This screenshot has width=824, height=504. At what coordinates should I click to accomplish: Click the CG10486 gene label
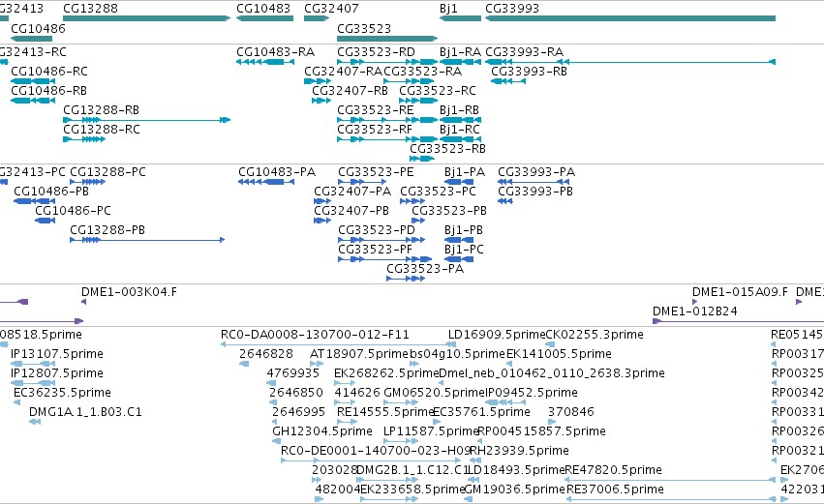point(39,28)
